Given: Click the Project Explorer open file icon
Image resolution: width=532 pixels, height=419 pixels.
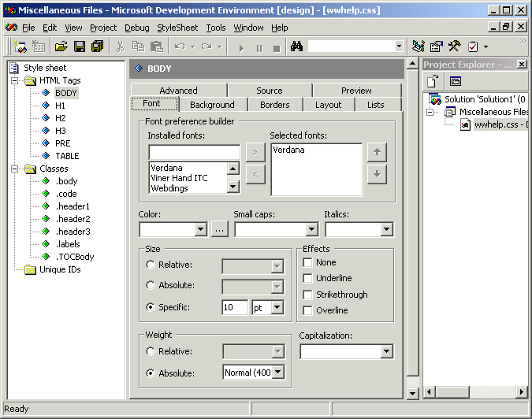Looking at the screenshot, I should click(x=433, y=81).
